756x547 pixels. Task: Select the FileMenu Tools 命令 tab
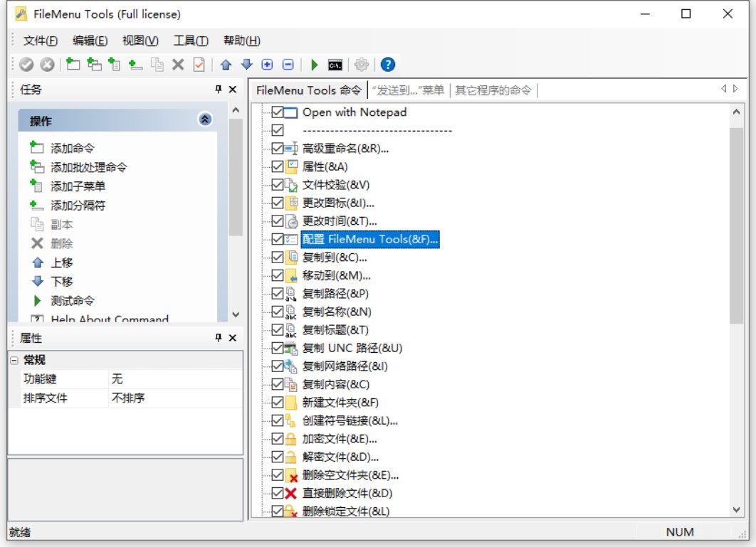point(308,90)
